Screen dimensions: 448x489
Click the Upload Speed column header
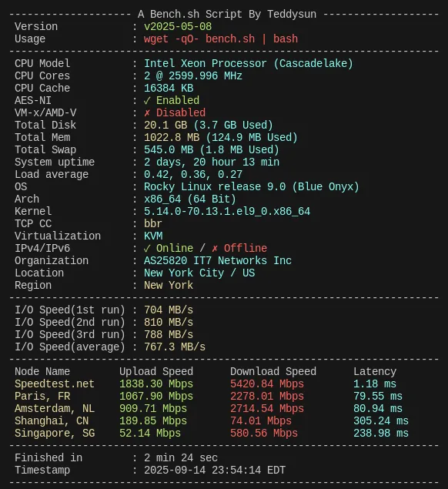pos(156,372)
